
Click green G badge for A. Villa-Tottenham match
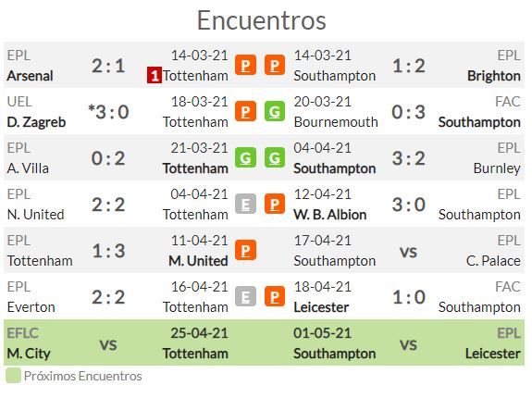(x=245, y=157)
